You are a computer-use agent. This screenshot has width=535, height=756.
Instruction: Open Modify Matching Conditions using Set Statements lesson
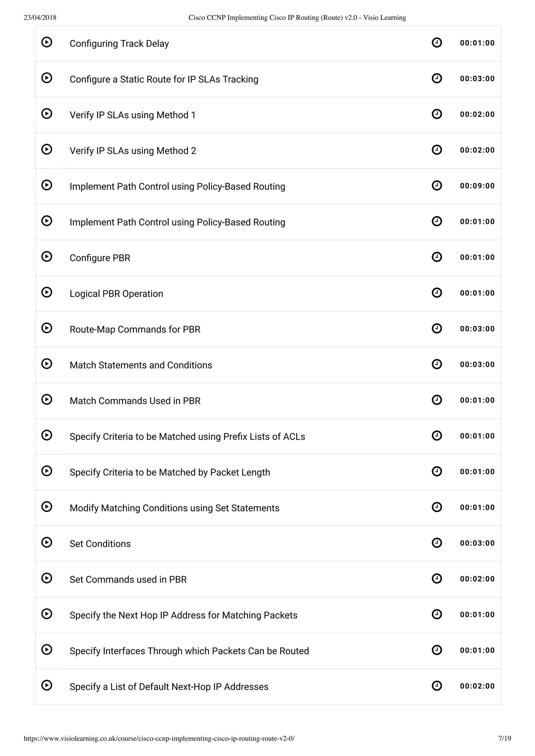(x=174, y=508)
